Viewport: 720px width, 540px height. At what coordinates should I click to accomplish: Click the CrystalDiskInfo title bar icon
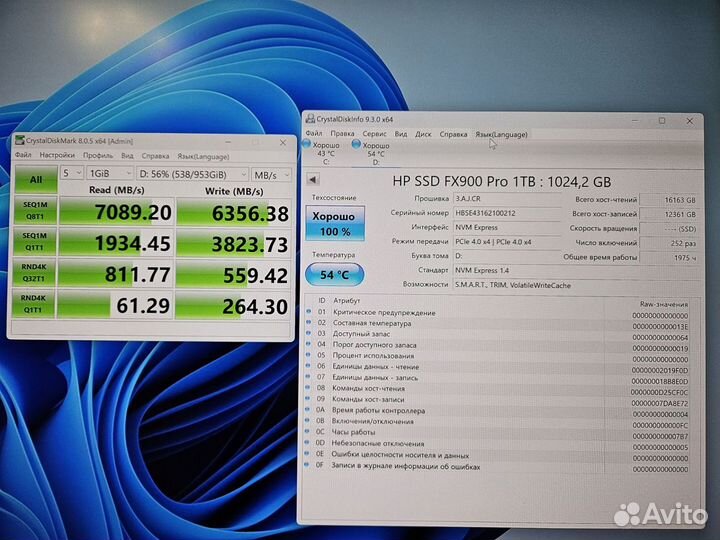click(310, 118)
